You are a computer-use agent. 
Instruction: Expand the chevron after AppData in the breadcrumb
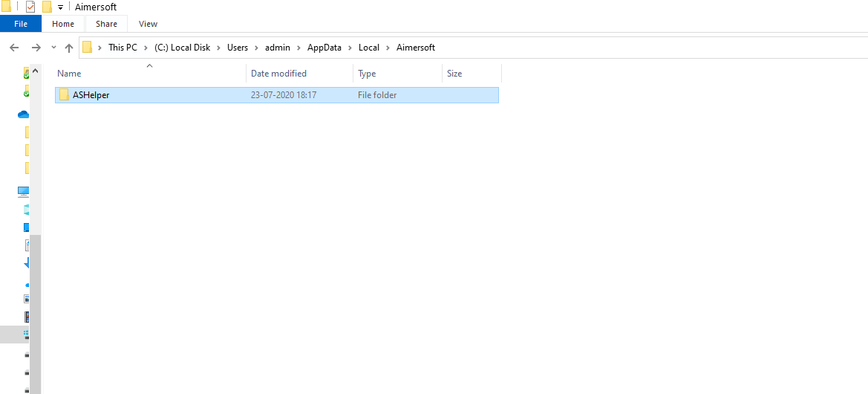tap(348, 48)
